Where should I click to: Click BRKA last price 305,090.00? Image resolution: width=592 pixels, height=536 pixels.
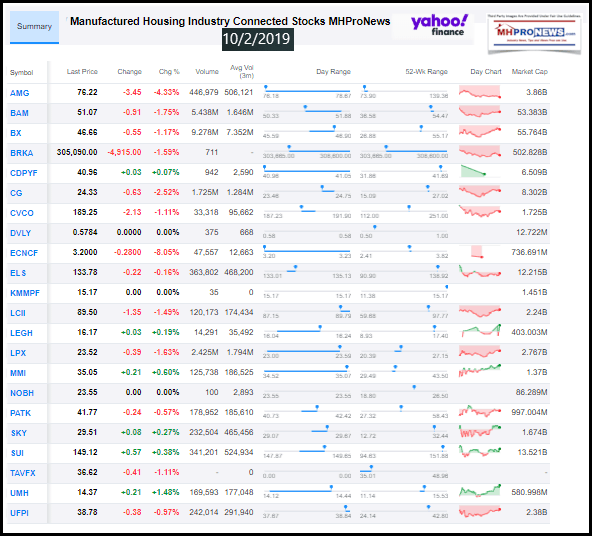click(77, 152)
